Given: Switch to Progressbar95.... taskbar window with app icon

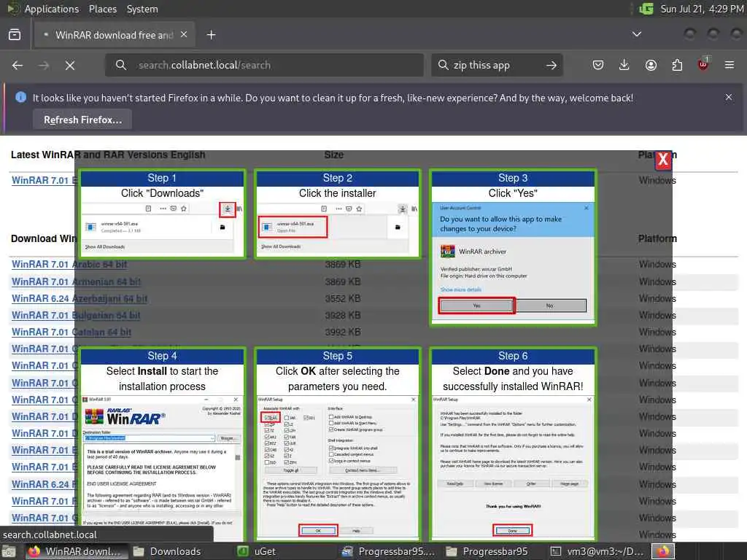Looking at the screenshot, I should [x=388, y=551].
